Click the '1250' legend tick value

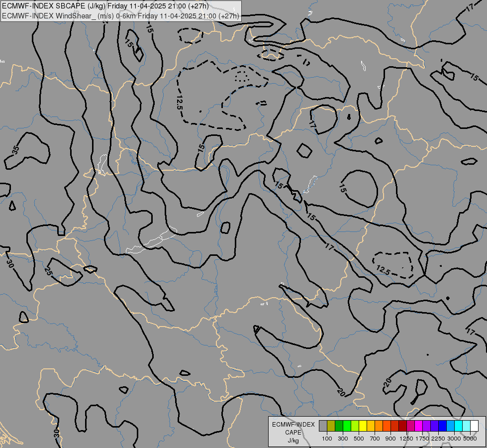click(406, 439)
